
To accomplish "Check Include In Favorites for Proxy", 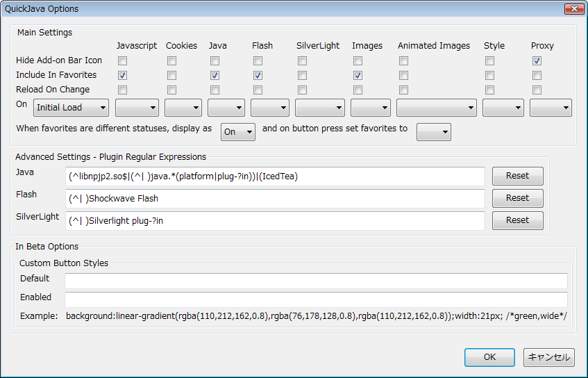I will [537, 76].
